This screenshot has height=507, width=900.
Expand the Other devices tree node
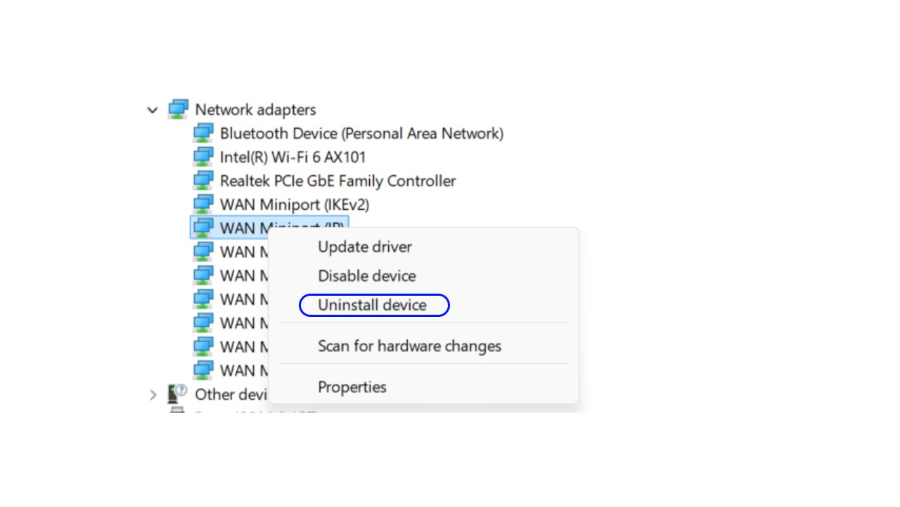tap(153, 395)
